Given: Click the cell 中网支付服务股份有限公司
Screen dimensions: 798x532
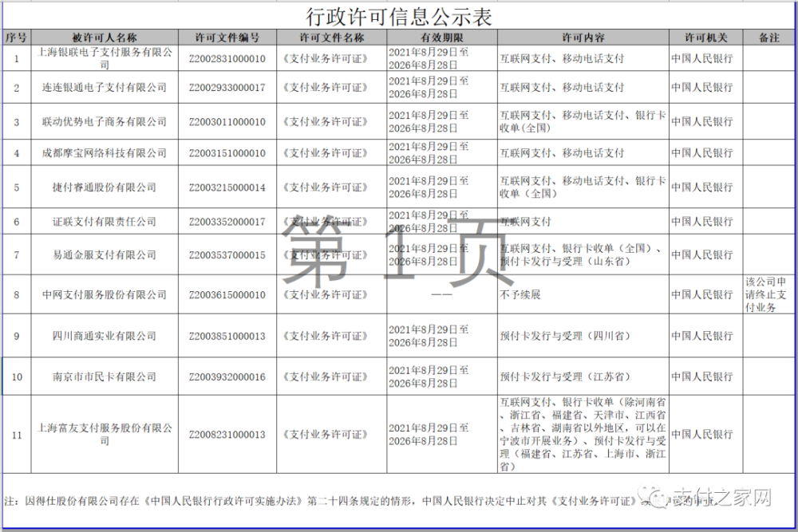Looking at the screenshot, I should tap(105, 294).
